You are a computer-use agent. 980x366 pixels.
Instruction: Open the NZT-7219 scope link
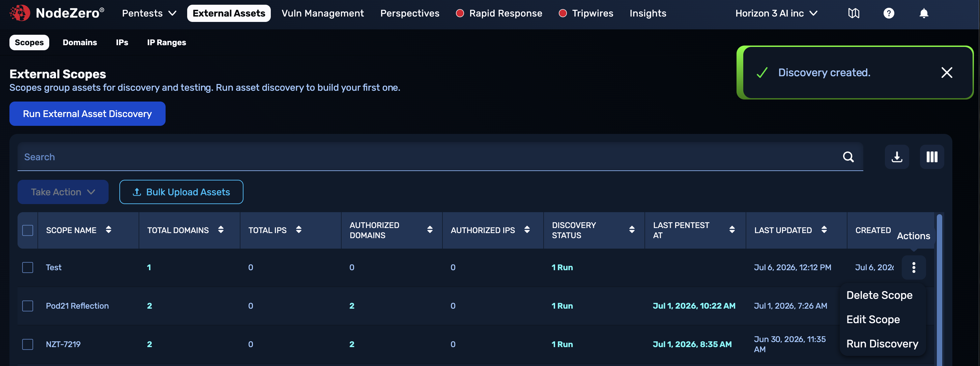pos(63,344)
